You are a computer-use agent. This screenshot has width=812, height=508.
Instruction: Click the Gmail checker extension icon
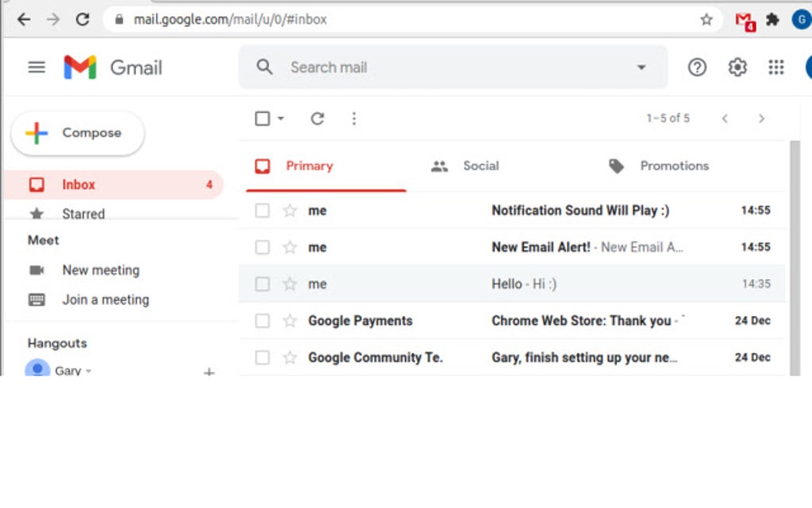point(744,21)
